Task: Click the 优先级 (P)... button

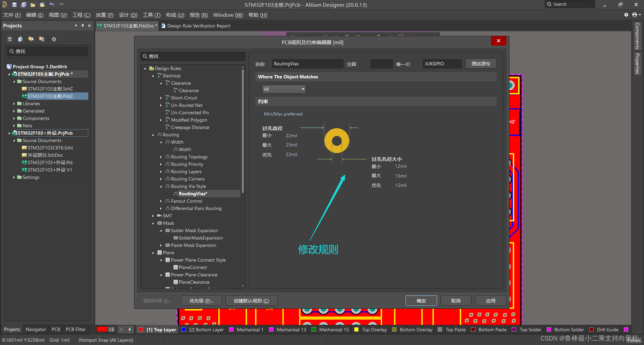Action: pos(202,301)
